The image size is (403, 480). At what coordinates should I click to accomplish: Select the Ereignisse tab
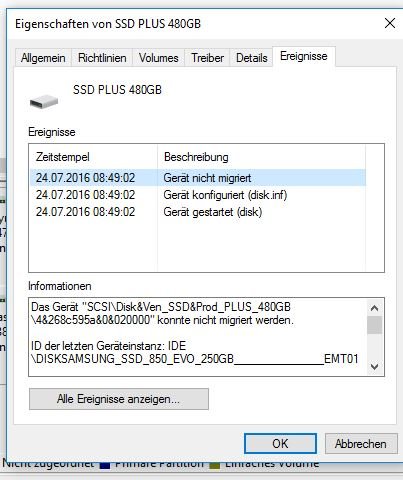pyautogui.click(x=304, y=56)
